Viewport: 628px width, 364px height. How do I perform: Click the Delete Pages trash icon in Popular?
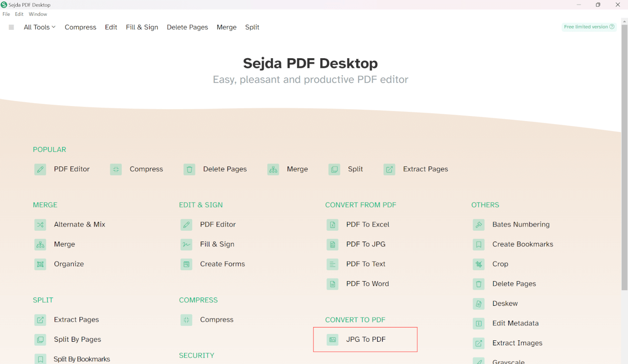point(190,170)
